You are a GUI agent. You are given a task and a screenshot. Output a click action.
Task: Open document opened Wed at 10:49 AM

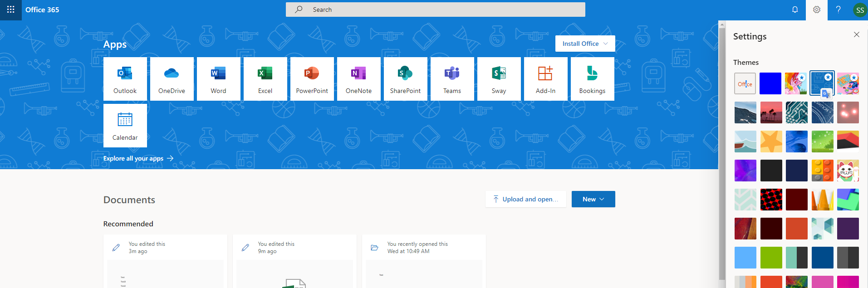pos(424,261)
